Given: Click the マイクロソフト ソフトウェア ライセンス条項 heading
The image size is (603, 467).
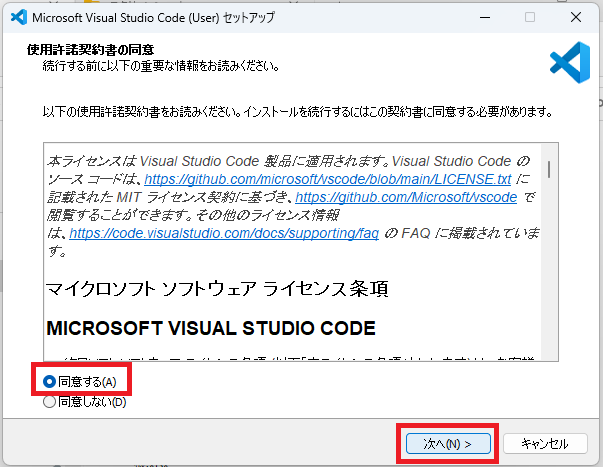Looking at the screenshot, I should (x=217, y=289).
